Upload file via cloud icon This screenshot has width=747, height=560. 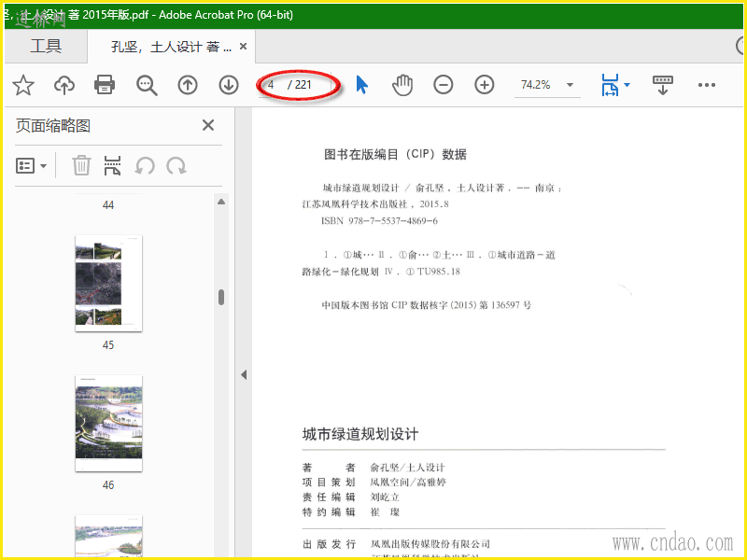tap(64, 85)
